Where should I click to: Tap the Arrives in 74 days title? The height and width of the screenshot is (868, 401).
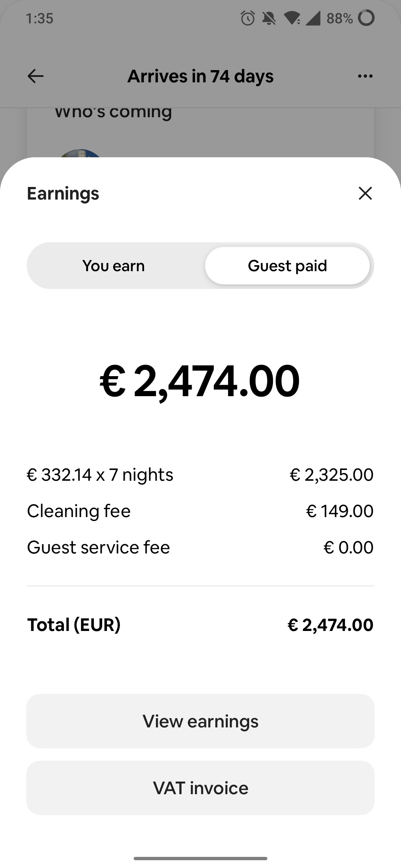pyautogui.click(x=200, y=76)
